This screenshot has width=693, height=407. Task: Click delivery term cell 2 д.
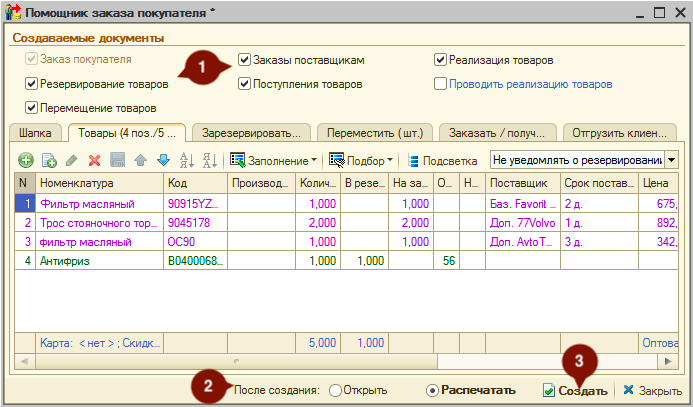tap(599, 204)
